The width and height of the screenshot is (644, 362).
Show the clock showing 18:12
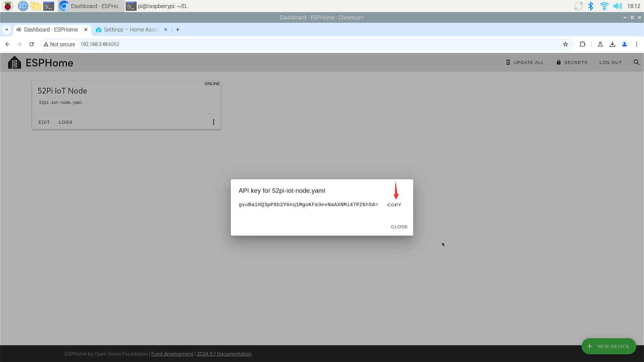pos(634,6)
